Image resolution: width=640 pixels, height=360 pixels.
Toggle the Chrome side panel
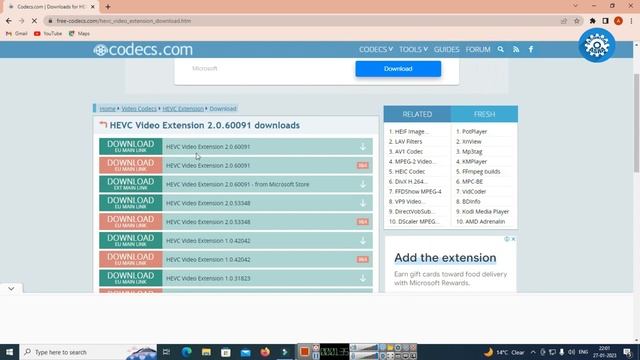605,21
